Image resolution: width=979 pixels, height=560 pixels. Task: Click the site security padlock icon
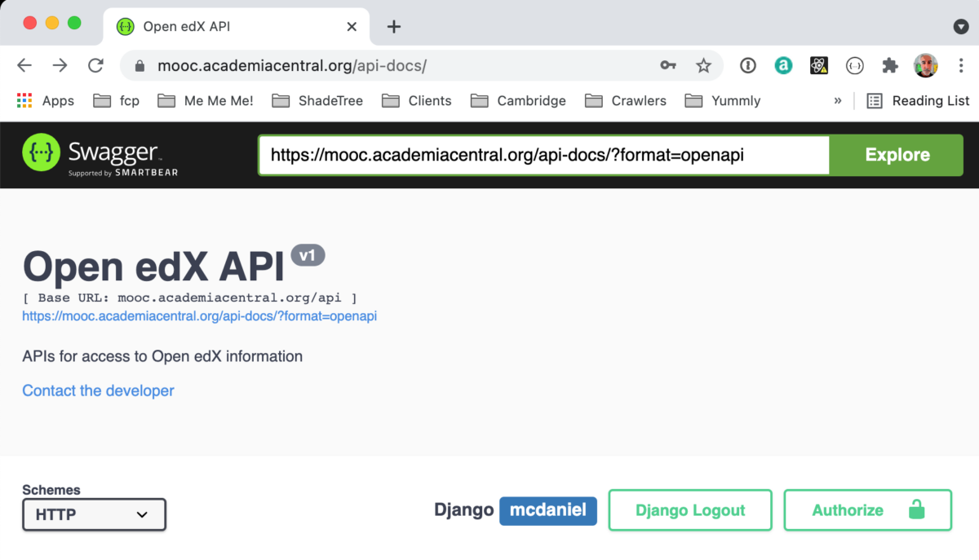(x=138, y=65)
